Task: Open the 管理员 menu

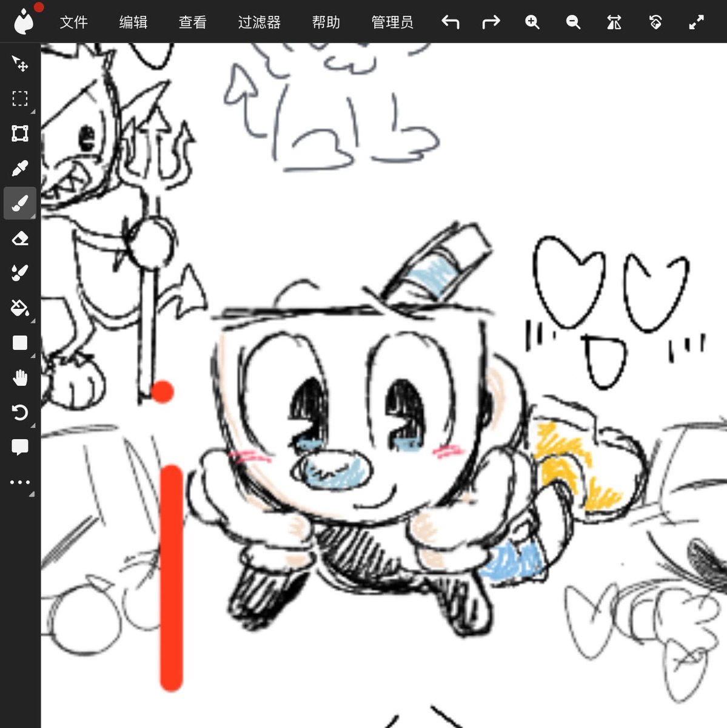Action: [393, 22]
